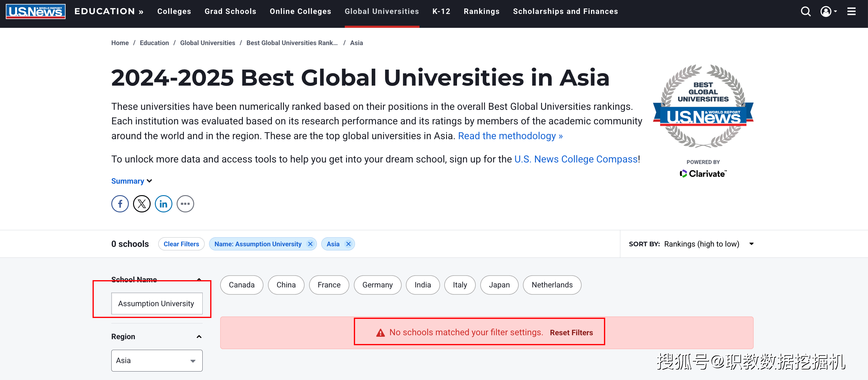868x380 pixels.
Task: Expand the Summary section
Action: click(132, 181)
